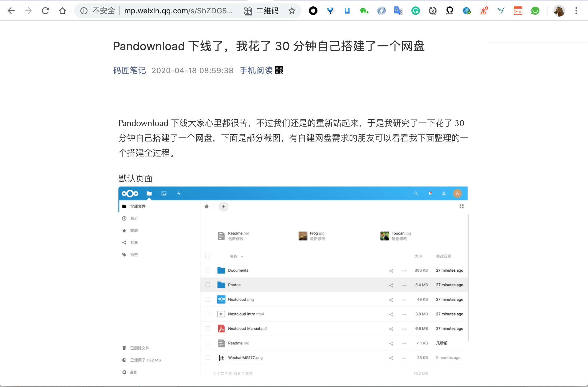The height and width of the screenshot is (387, 588).
Task: Sort files by 名称 column
Action: click(x=234, y=256)
